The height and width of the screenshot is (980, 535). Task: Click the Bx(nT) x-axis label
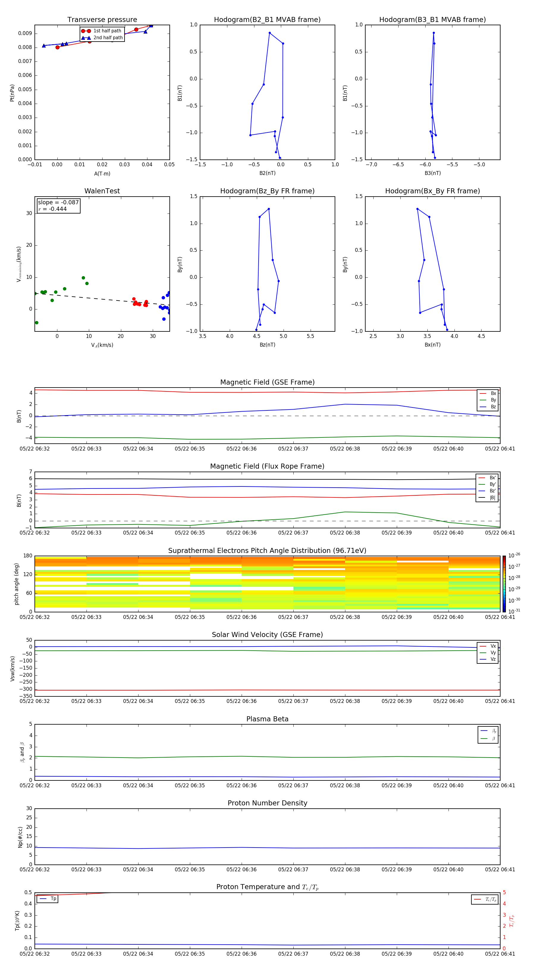click(x=432, y=345)
